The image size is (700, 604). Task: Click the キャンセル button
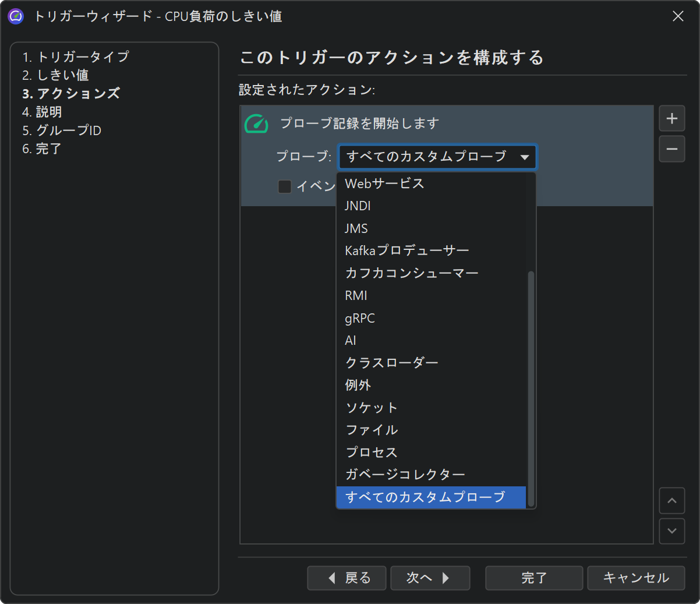(635, 578)
